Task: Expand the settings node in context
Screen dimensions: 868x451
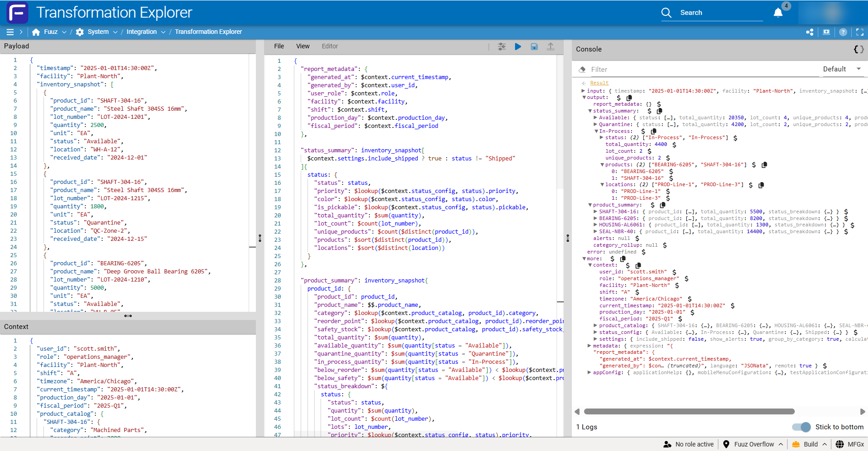Action: pos(596,339)
